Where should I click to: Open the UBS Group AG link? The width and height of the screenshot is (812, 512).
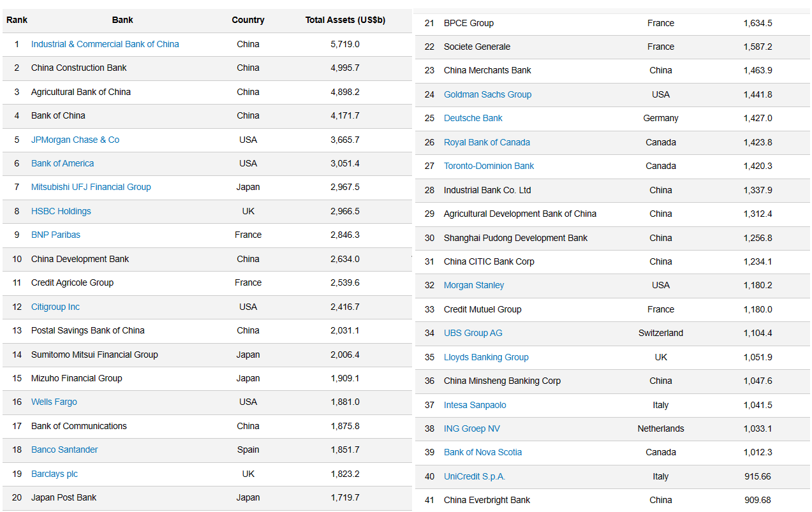click(x=473, y=333)
